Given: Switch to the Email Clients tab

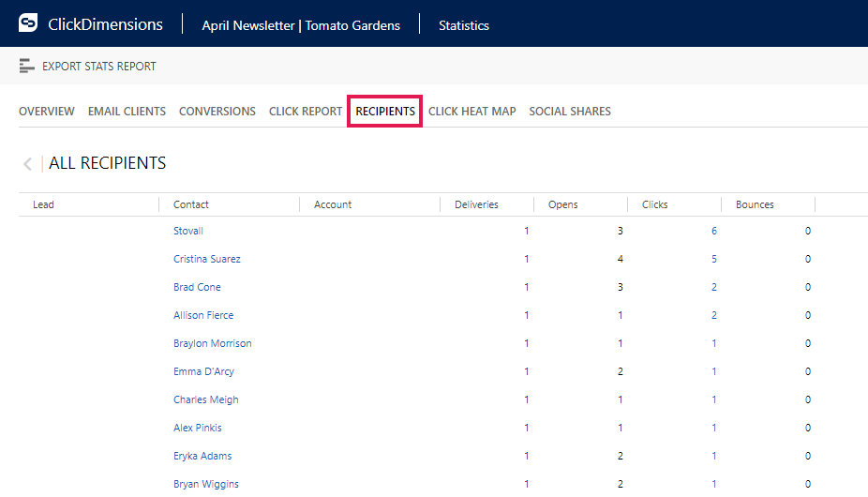Looking at the screenshot, I should click(x=127, y=112).
